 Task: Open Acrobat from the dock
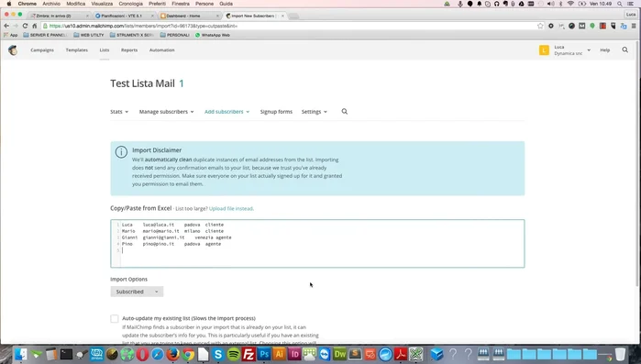pyautogui.click(x=401, y=354)
